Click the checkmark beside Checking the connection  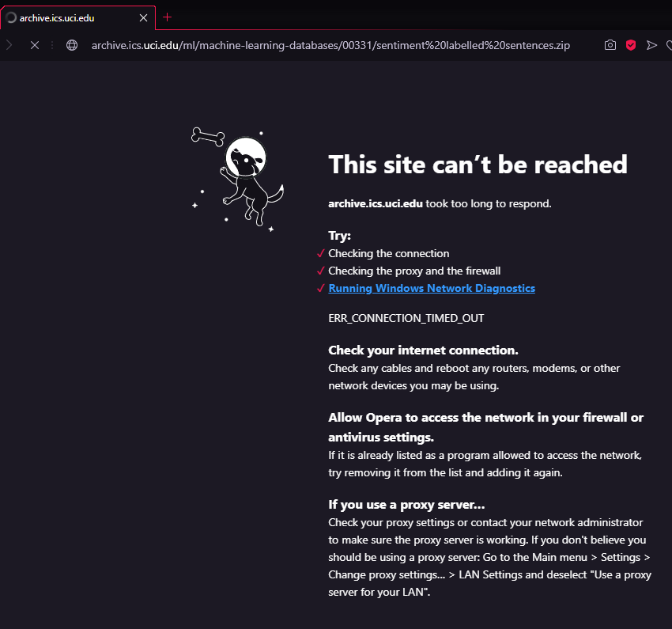pos(319,253)
